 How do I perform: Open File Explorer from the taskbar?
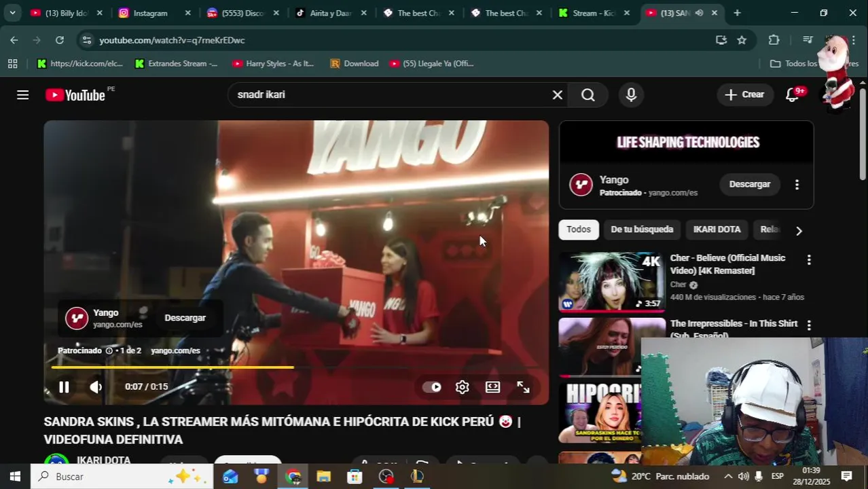point(323,477)
